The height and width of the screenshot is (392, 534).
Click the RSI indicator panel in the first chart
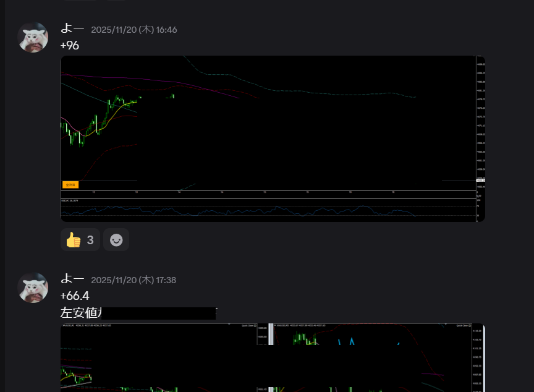(x=247, y=210)
